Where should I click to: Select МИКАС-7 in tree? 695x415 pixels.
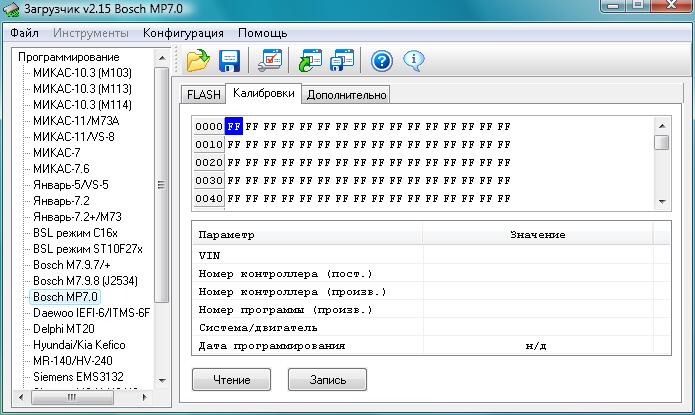pyautogui.click(x=57, y=153)
